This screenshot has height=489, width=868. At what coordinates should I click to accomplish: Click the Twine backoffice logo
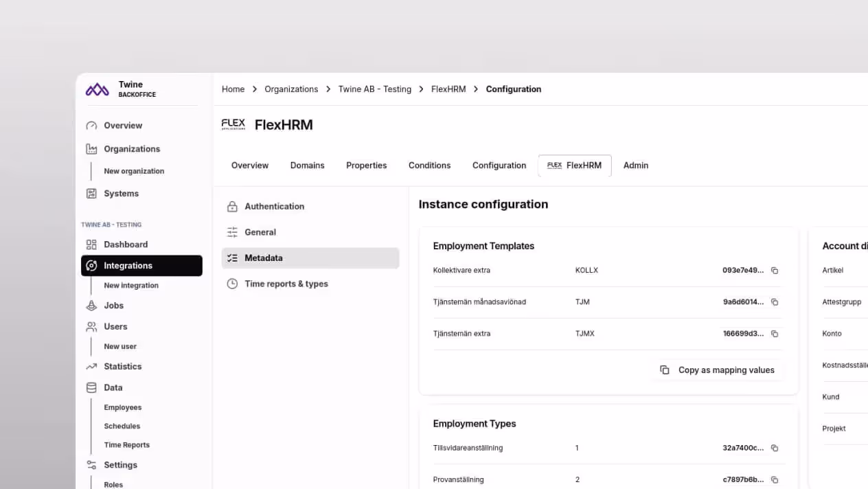click(x=97, y=89)
